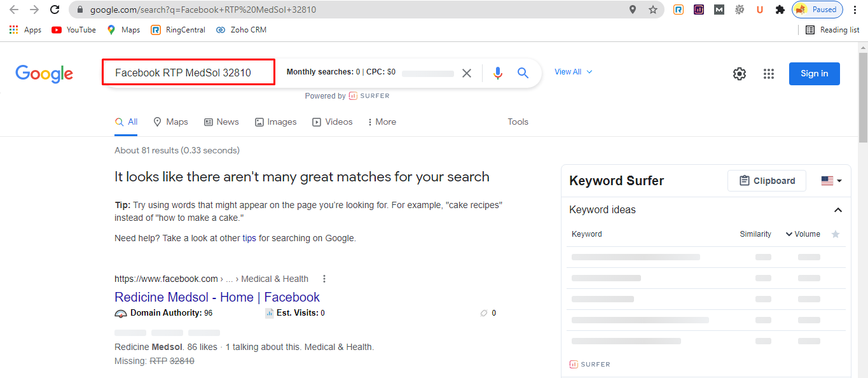
Task: Open the Reading list
Action: [x=832, y=30]
